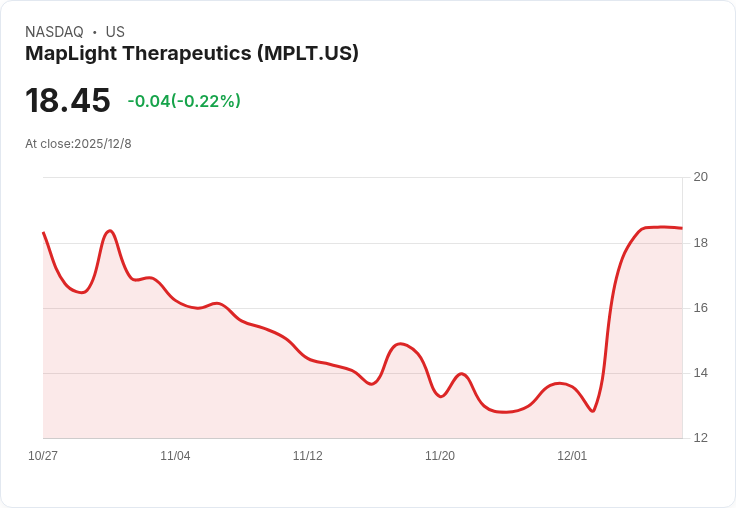Click the NASDAQ exchange label
Image resolution: width=736 pixels, height=508 pixels.
coord(54,32)
